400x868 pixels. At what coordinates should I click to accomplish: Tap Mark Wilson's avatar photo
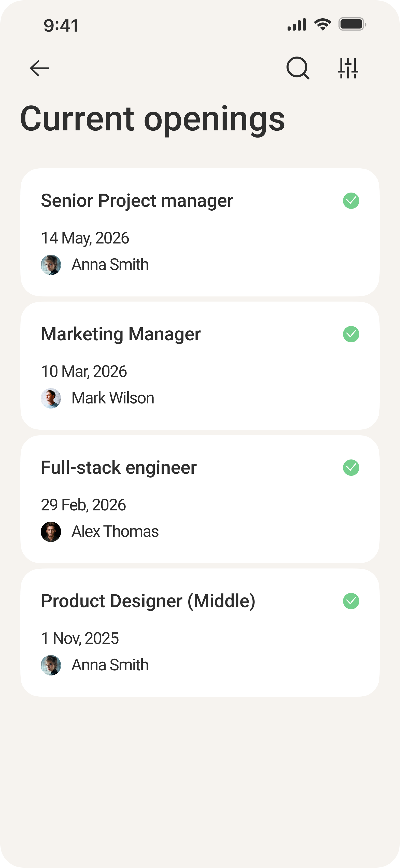[x=51, y=398]
